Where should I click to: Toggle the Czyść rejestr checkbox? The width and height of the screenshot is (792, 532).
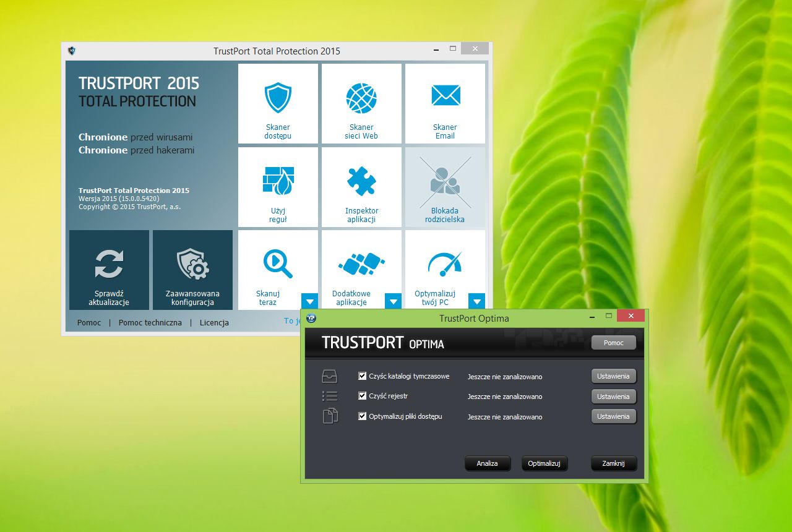[363, 396]
